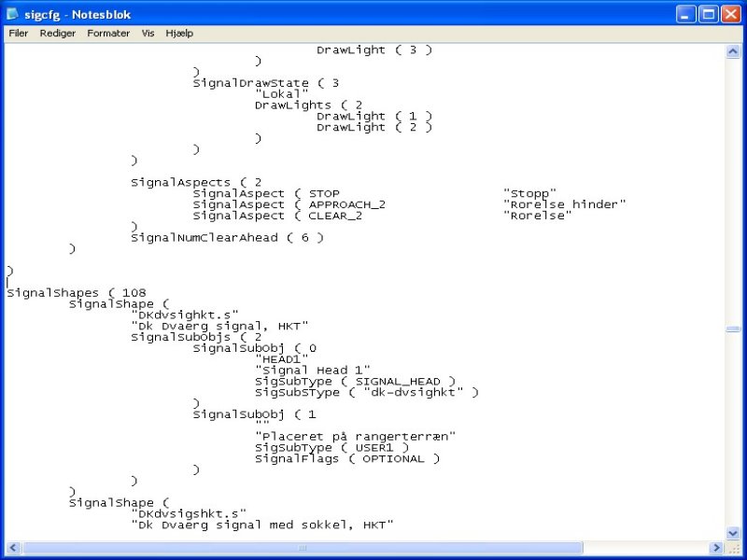This screenshot has height=560, width=747.
Task: Click 'SignalAspect ( STOP' line
Action: click(x=266, y=193)
